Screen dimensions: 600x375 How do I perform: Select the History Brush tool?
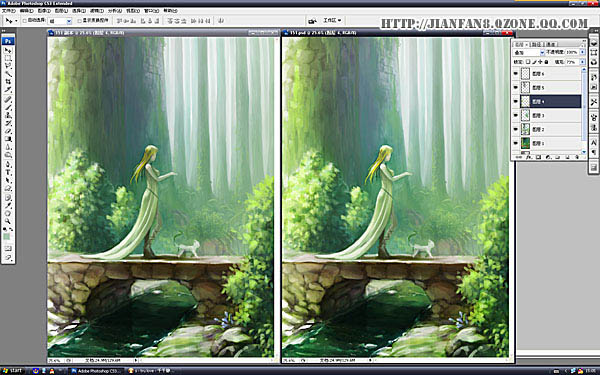(8, 124)
